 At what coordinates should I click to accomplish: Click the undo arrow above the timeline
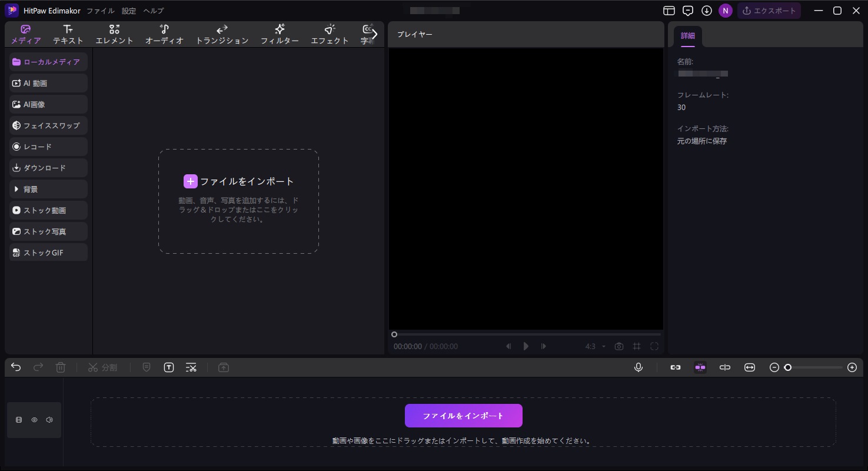pyautogui.click(x=16, y=367)
